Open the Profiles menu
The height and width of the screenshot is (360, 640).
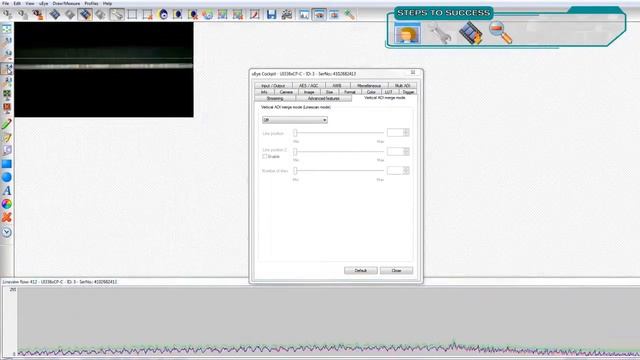[x=91, y=3]
